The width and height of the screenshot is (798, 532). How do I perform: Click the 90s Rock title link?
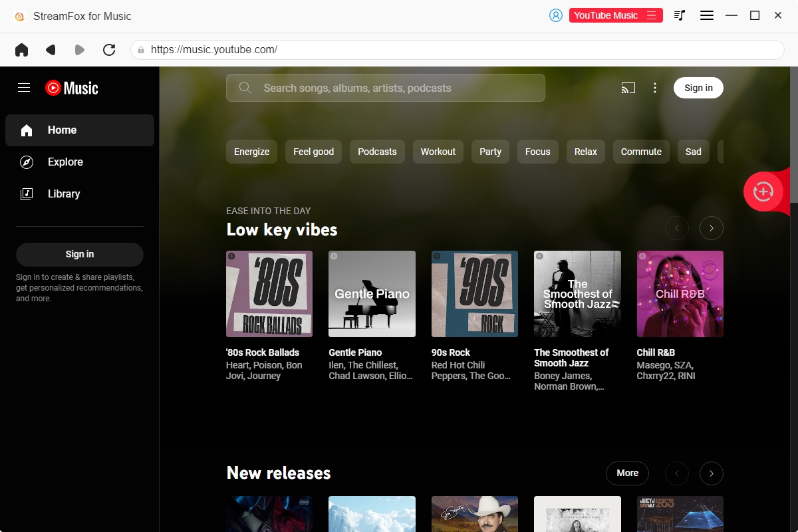click(451, 352)
